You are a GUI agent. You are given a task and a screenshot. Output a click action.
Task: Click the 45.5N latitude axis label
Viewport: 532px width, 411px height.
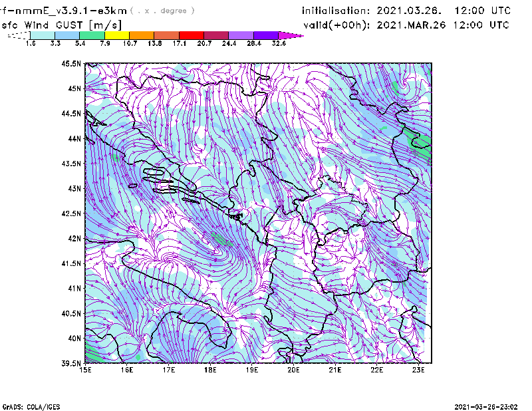point(71,64)
